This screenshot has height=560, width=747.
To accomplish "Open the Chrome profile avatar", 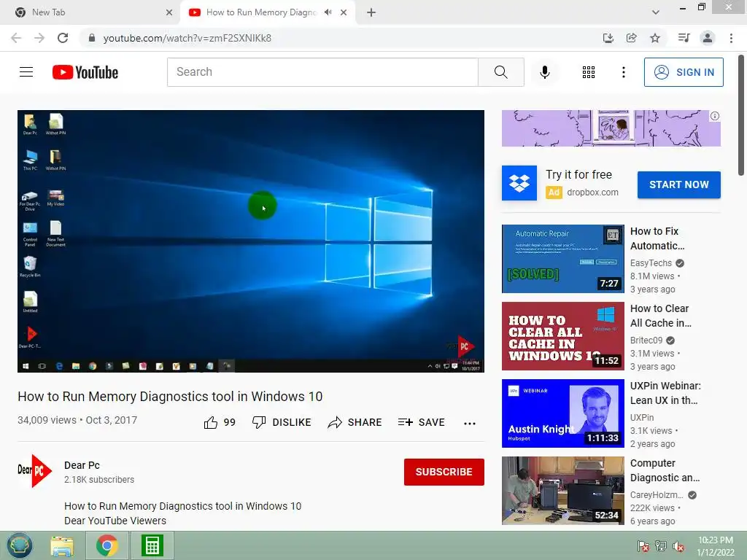I will (x=708, y=38).
